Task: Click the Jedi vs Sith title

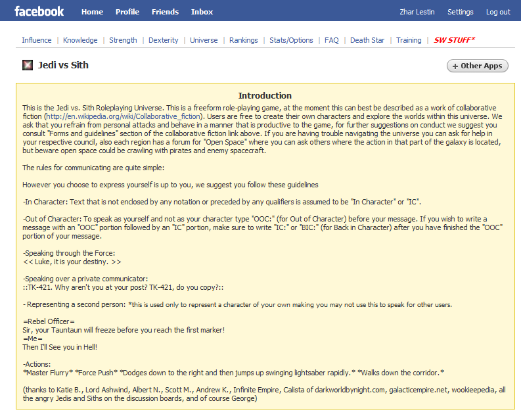Action: [63, 65]
